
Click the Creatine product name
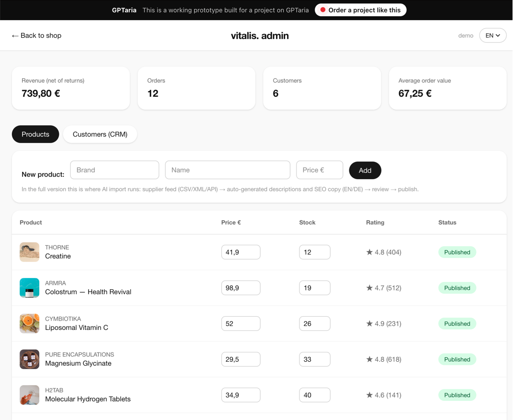coord(58,256)
